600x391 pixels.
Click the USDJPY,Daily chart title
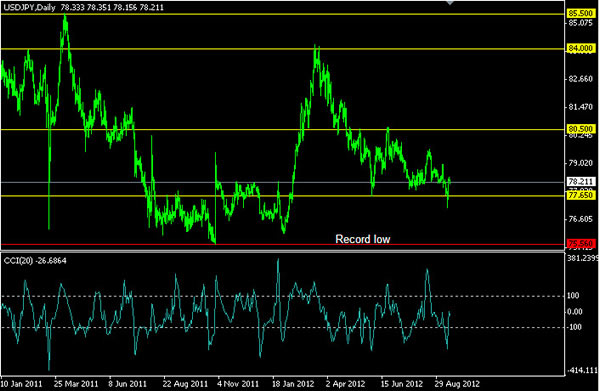click(29, 8)
